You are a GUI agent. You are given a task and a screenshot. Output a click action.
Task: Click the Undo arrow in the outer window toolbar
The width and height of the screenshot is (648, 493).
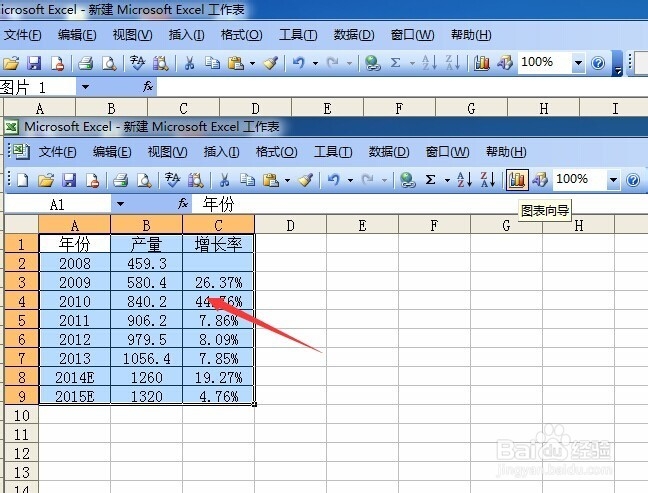[x=298, y=63]
